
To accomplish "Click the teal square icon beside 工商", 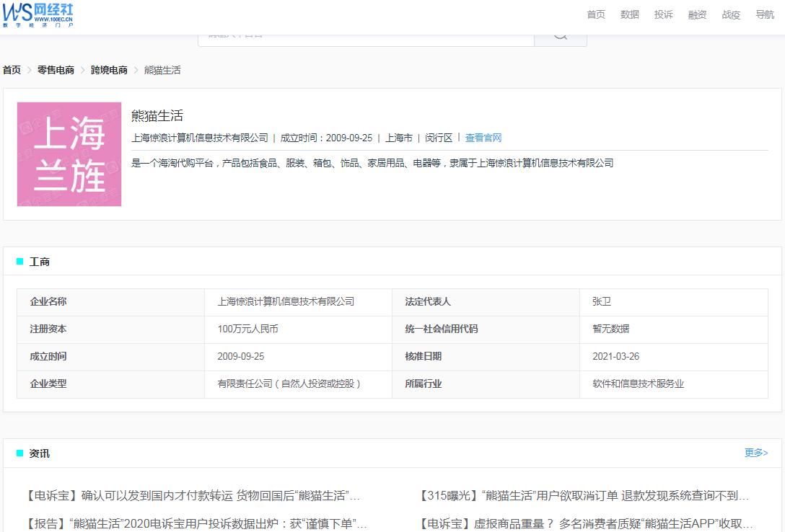I will point(19,262).
